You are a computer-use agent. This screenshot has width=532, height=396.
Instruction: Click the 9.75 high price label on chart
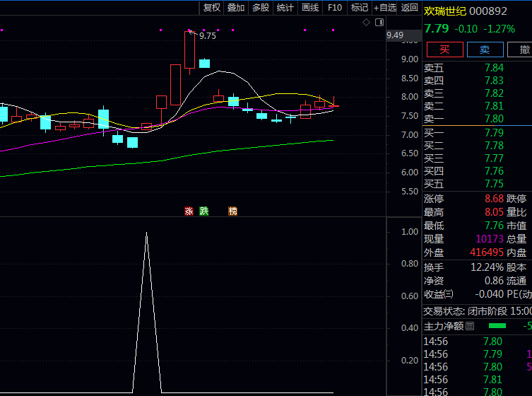click(x=207, y=35)
